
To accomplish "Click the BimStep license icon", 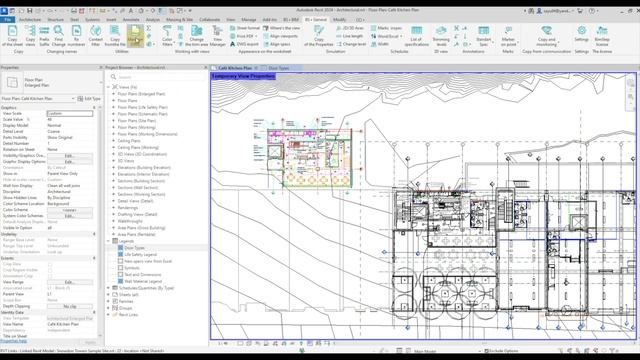I will click(x=602, y=36).
